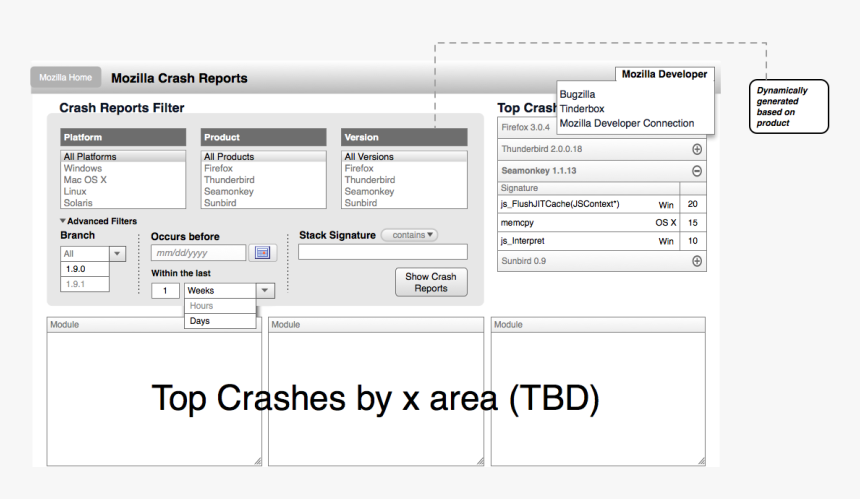Image resolution: width=860 pixels, height=499 pixels.
Task: Open the Mozilla Developer menu
Action: pyautogui.click(x=664, y=74)
